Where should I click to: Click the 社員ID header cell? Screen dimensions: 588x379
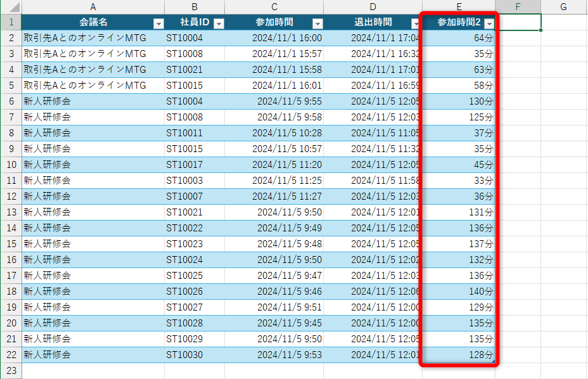coord(195,22)
